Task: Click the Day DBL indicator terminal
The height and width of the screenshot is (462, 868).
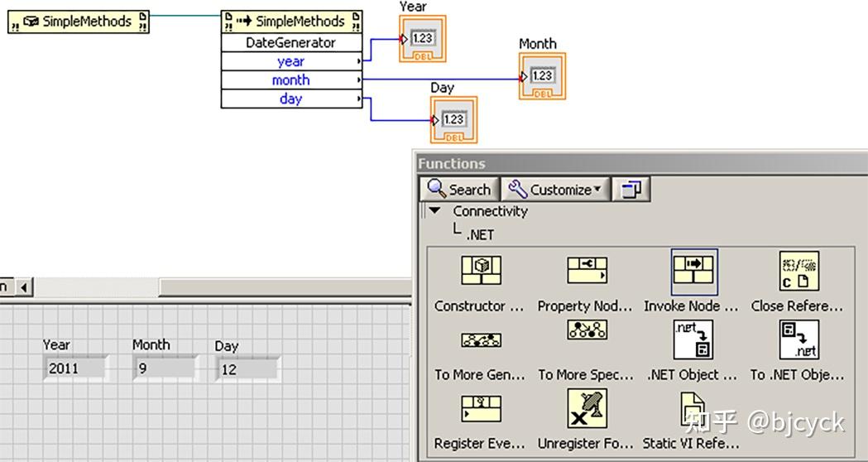Action: [453, 120]
